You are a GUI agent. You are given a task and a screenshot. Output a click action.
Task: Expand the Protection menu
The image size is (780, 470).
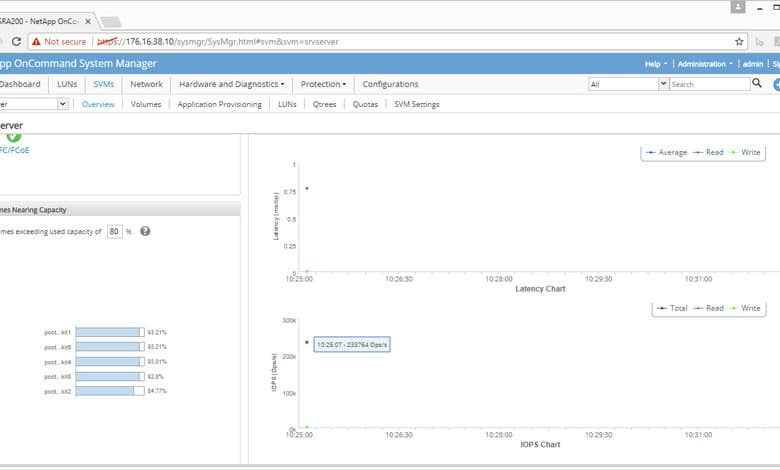323,84
